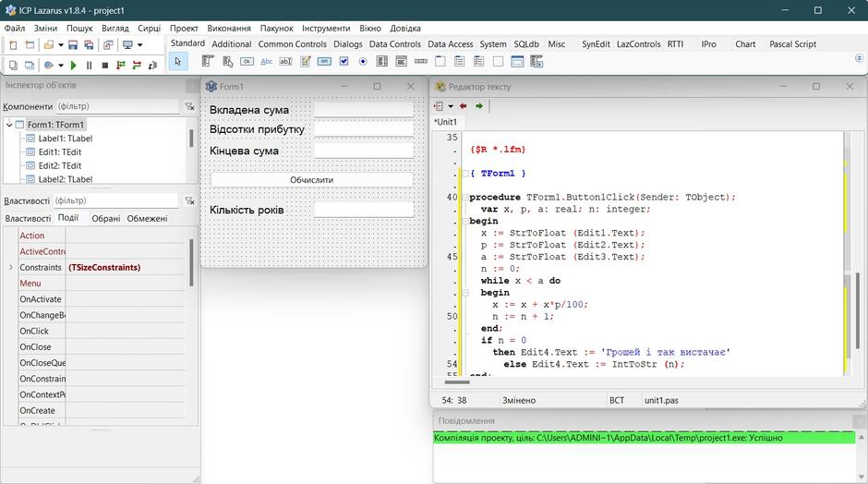
Task: Pick the TEdit component icon
Action: [285, 62]
